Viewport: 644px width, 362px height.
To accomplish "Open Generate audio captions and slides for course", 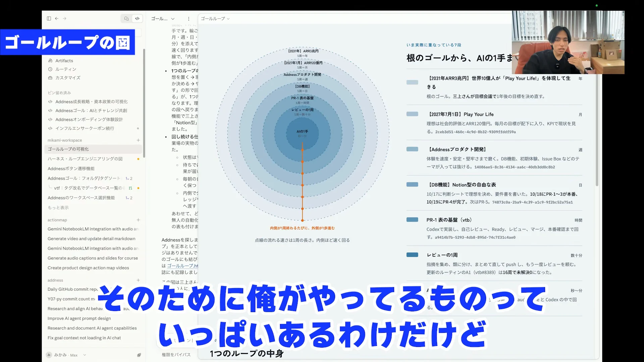I will (93, 258).
